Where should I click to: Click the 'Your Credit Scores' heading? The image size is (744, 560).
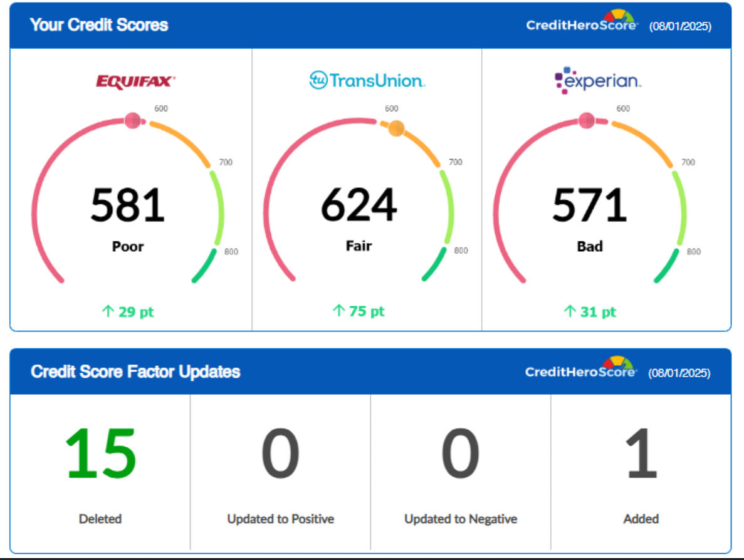(x=98, y=24)
